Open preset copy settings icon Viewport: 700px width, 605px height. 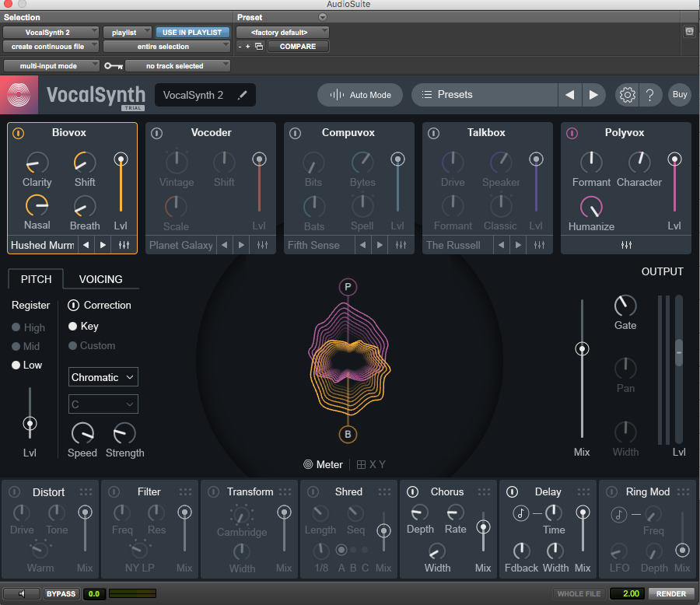[259, 47]
